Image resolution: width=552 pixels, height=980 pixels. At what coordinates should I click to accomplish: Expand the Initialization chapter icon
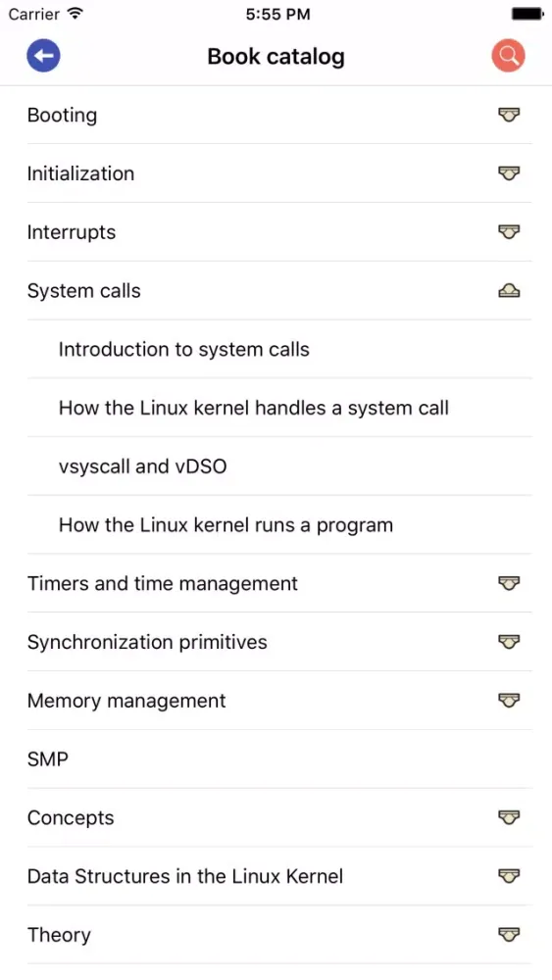509,173
